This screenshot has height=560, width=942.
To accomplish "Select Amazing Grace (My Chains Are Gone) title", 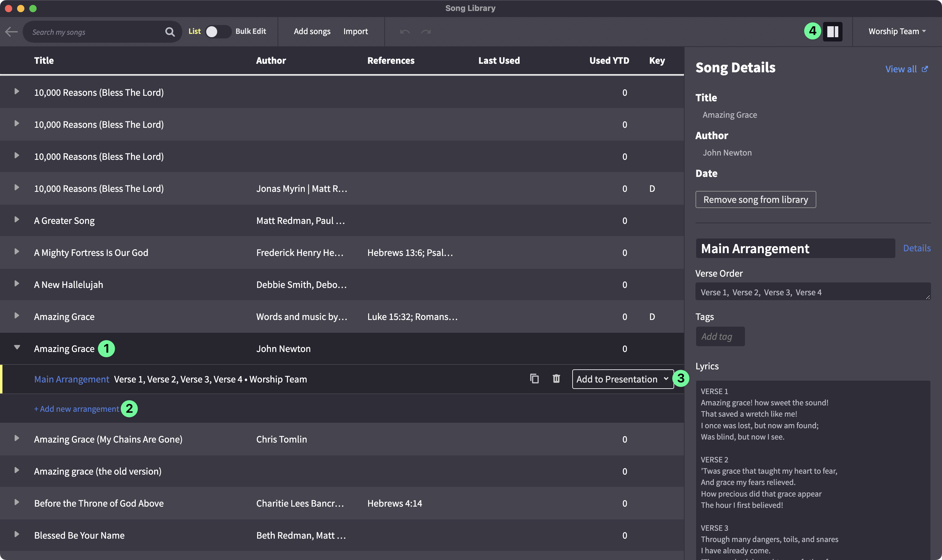I will click(108, 439).
